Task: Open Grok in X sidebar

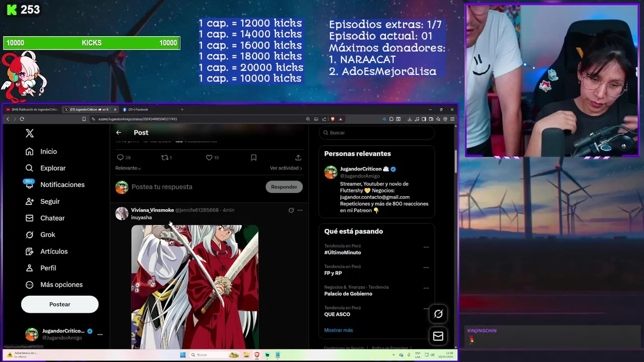Action: click(x=40, y=234)
